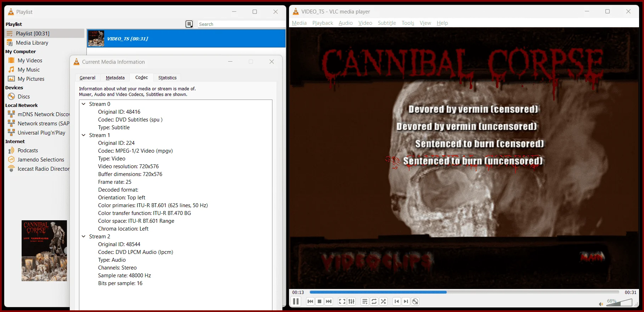Toggle fullscreen video mode

click(342, 301)
